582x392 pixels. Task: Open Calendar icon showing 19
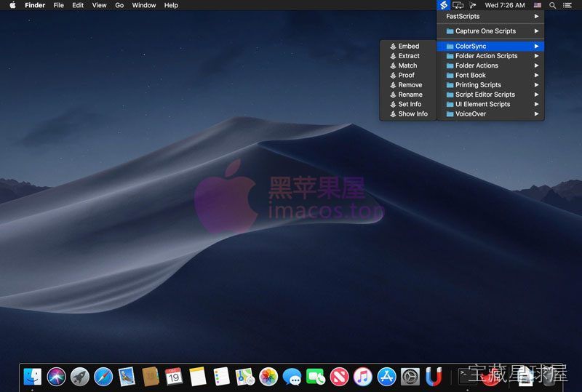point(174,377)
